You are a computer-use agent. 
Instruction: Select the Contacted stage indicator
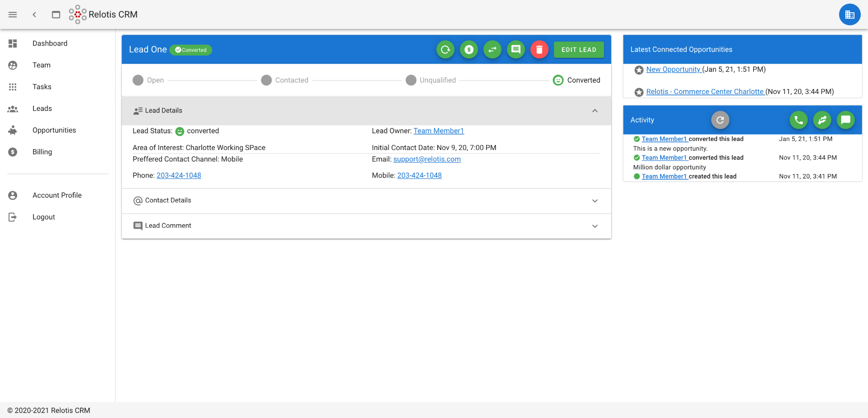coord(266,80)
